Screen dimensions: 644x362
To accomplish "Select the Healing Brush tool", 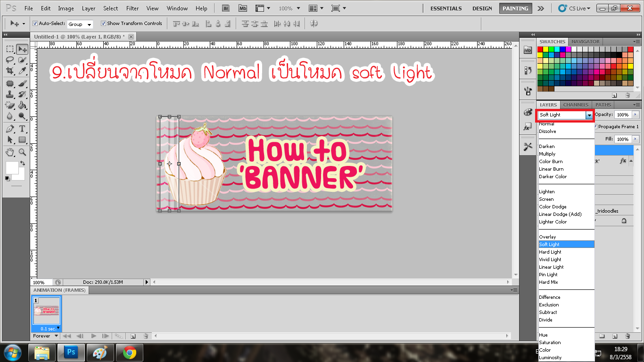I will tap(9, 83).
